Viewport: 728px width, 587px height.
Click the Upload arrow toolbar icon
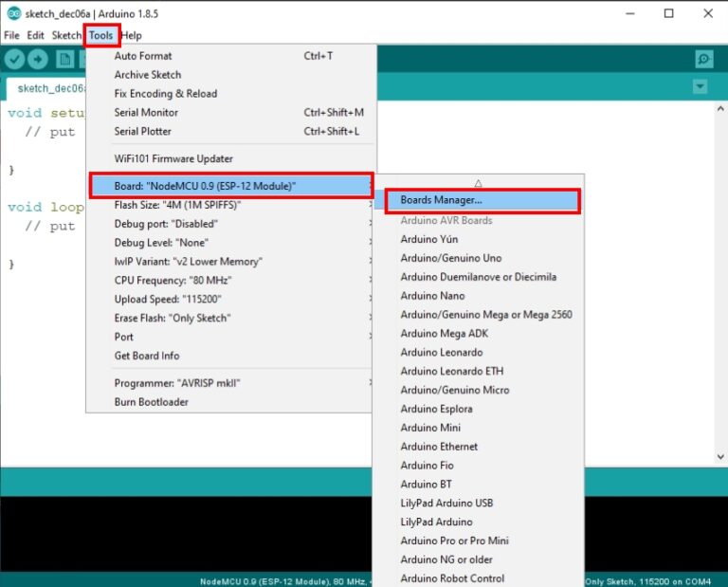[38, 59]
